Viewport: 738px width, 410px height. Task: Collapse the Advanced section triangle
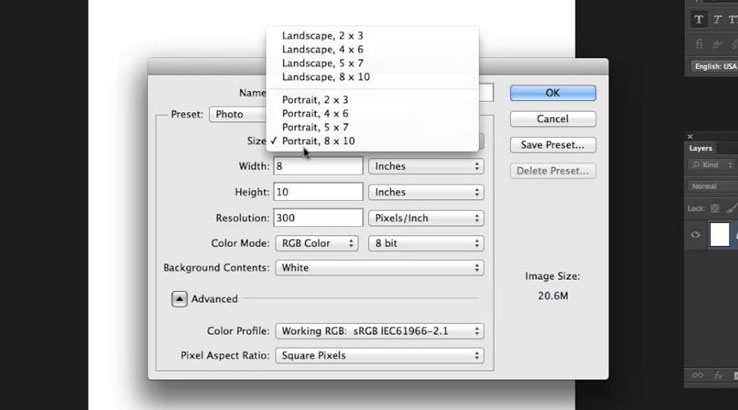click(x=181, y=298)
